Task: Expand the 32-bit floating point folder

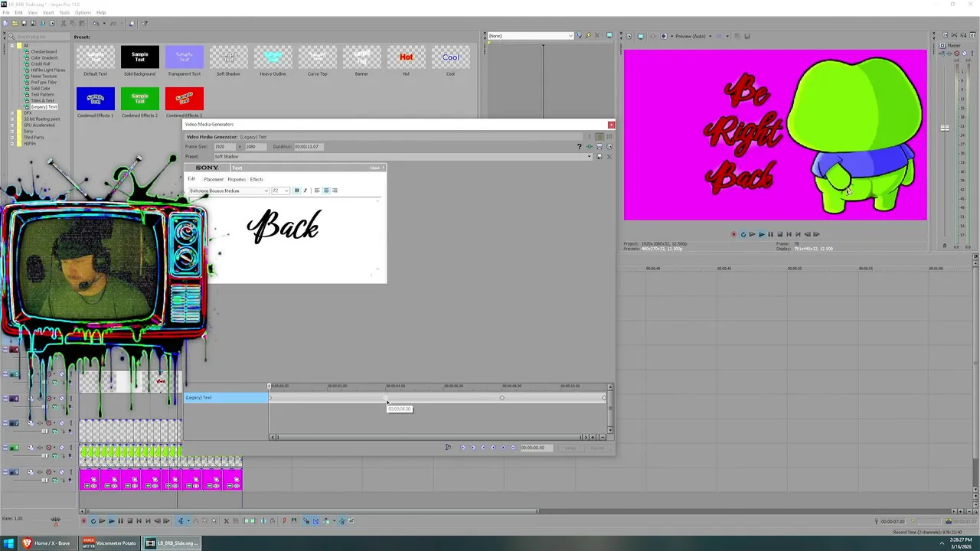Action: click(x=12, y=119)
